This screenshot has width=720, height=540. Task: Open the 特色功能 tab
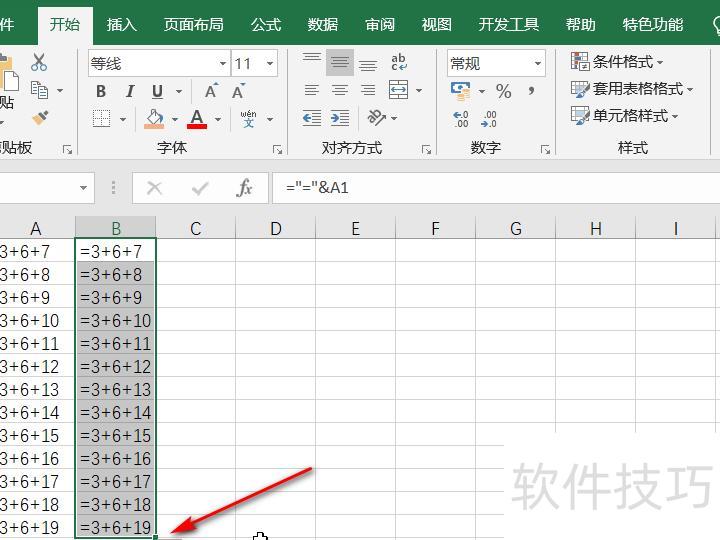pos(653,24)
